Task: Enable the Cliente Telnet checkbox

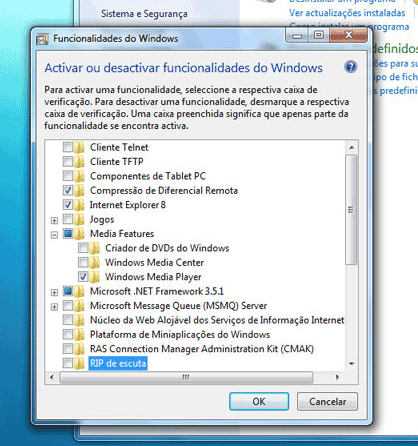Action: point(68,147)
